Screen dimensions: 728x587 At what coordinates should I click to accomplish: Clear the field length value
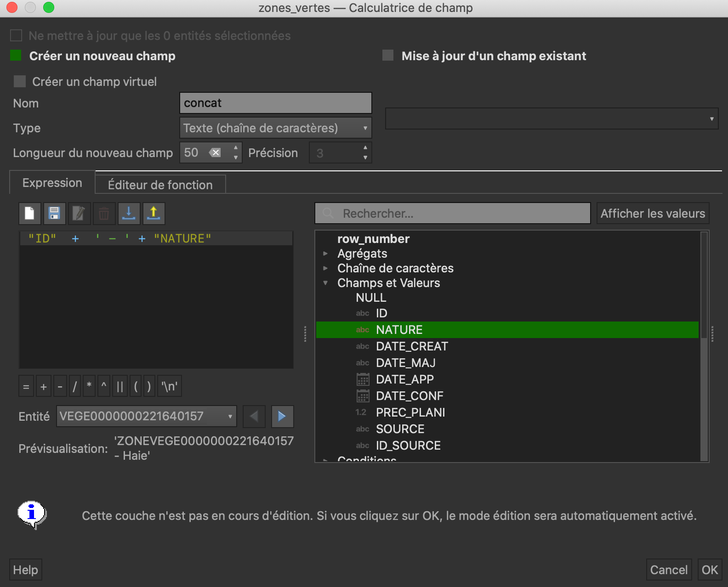click(215, 152)
